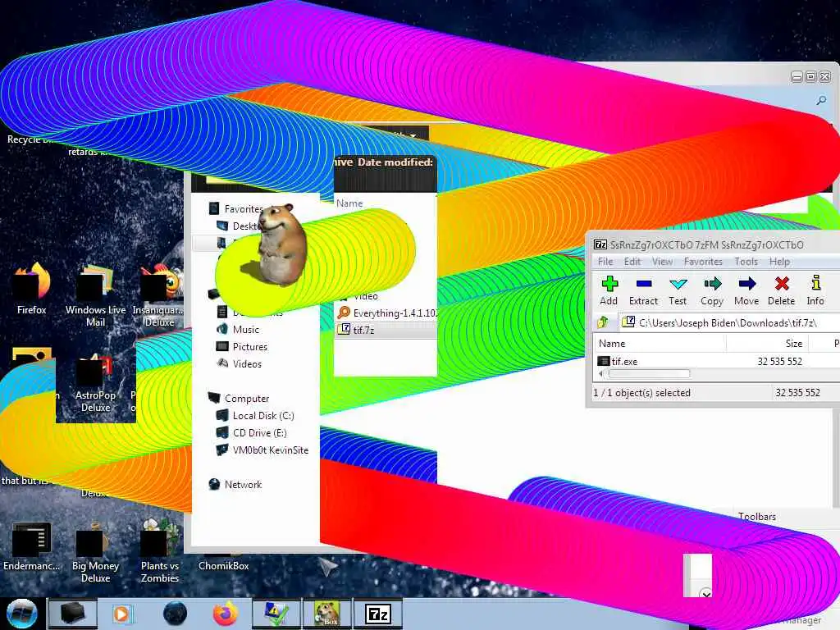The height and width of the screenshot is (630, 840).
Task: Open the Help menu in 7-Zip
Action: (x=779, y=262)
